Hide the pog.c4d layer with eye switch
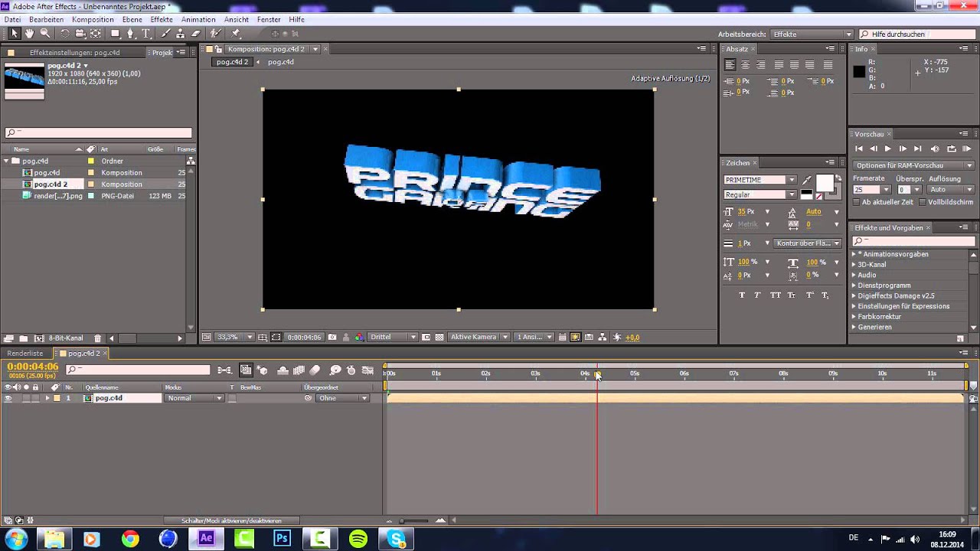 [x=8, y=398]
